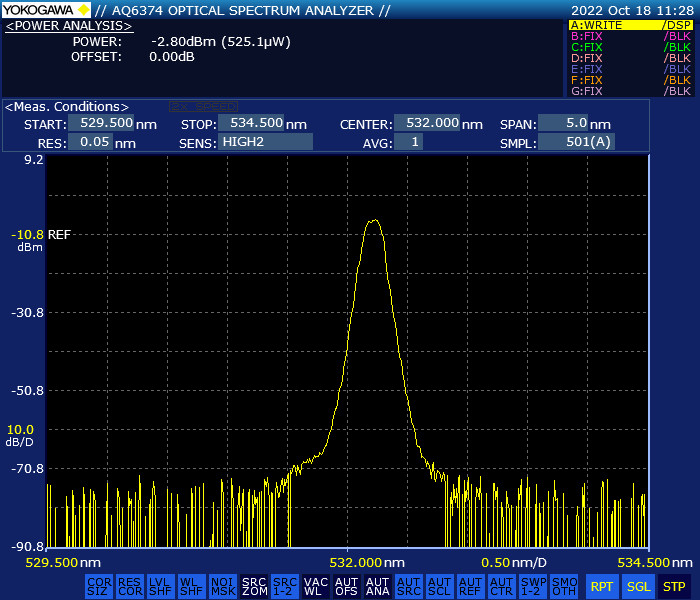The image size is (700, 600).
Task: Select trace B:FIX /BLK
Action: coord(630,36)
